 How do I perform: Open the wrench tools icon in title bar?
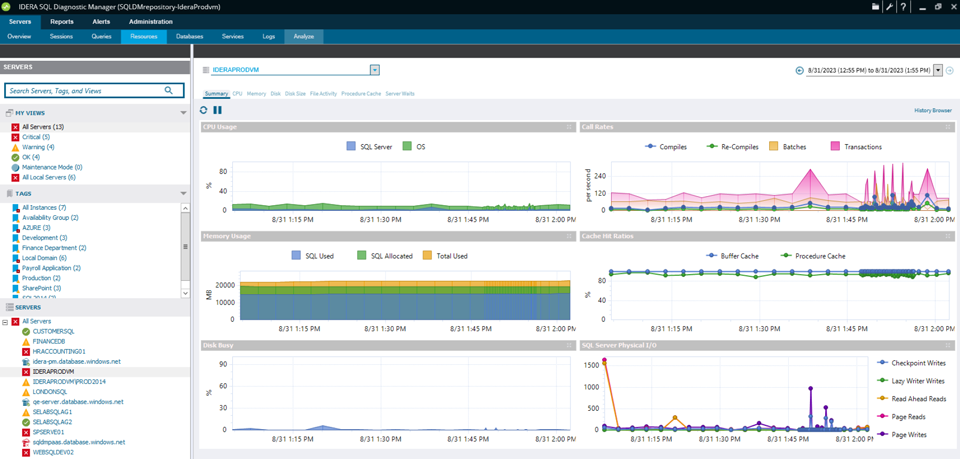click(889, 7)
